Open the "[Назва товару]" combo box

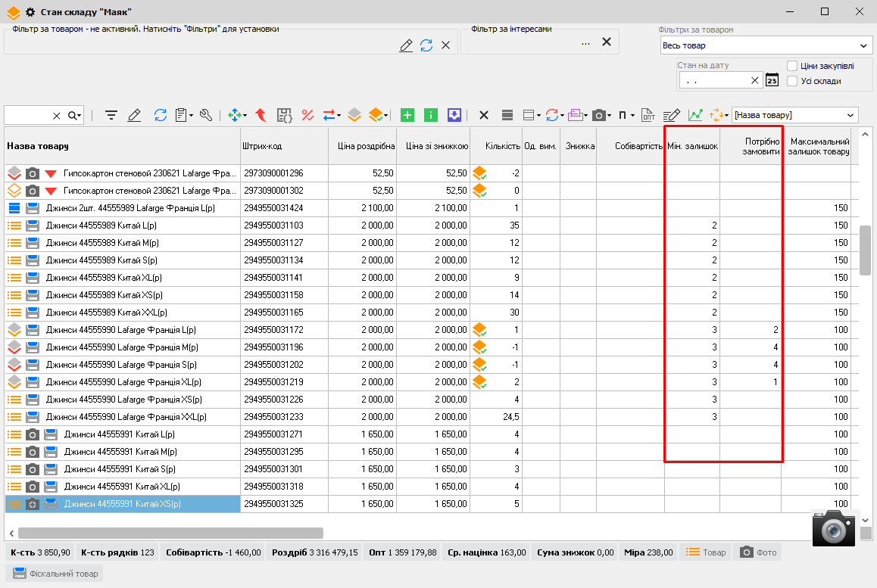[851, 115]
